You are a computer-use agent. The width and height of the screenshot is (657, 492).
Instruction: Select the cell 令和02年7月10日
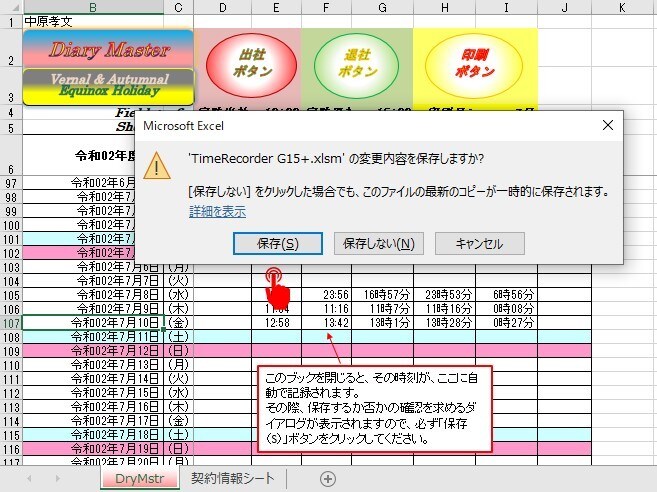(93, 323)
